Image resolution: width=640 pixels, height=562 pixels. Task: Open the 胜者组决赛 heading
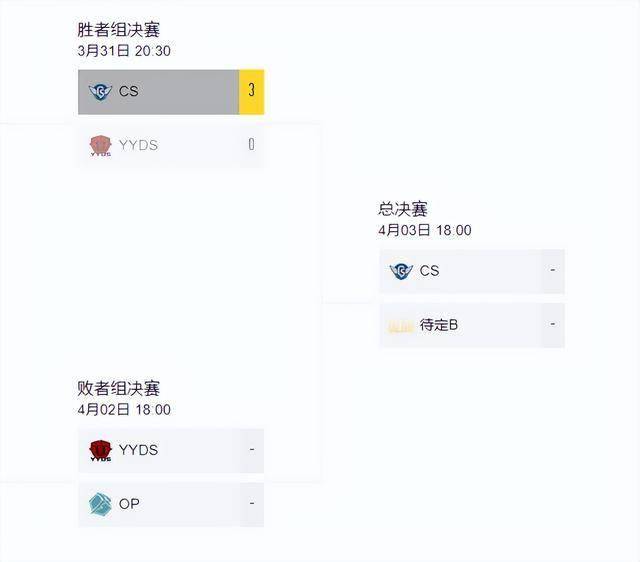pos(118,30)
